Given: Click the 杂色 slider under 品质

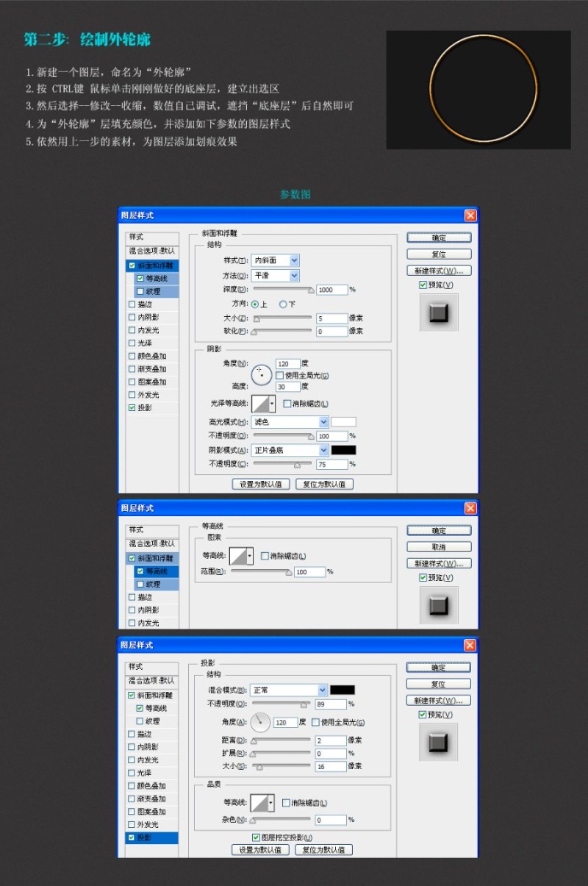Looking at the screenshot, I should pyautogui.click(x=281, y=819).
